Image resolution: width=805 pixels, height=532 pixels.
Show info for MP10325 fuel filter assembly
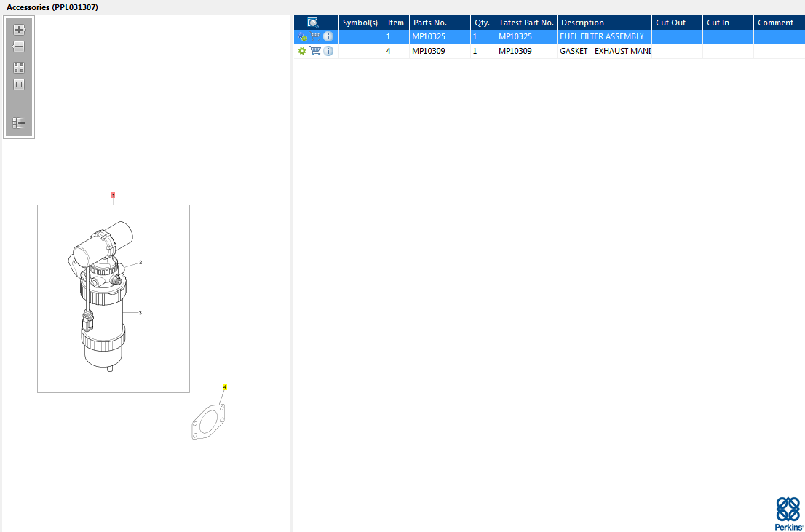[328, 36]
